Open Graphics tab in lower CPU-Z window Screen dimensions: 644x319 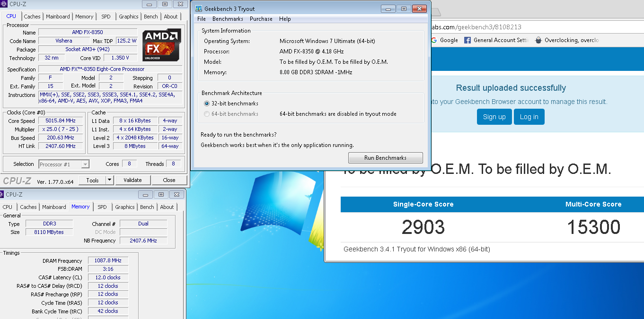coord(125,207)
